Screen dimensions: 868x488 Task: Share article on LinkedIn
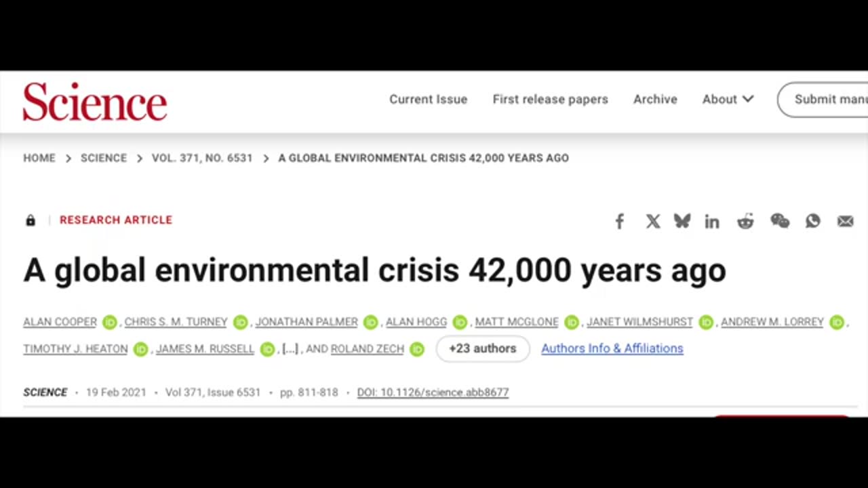[712, 221]
